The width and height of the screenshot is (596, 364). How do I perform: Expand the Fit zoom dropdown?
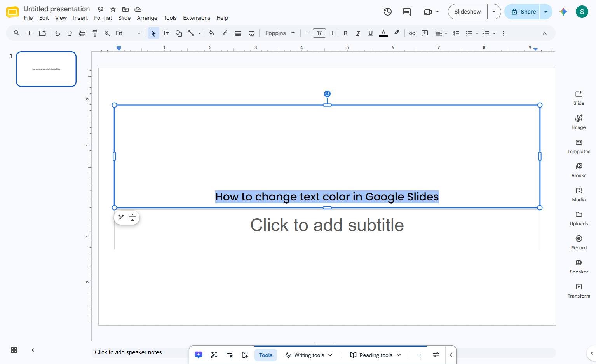[128, 33]
